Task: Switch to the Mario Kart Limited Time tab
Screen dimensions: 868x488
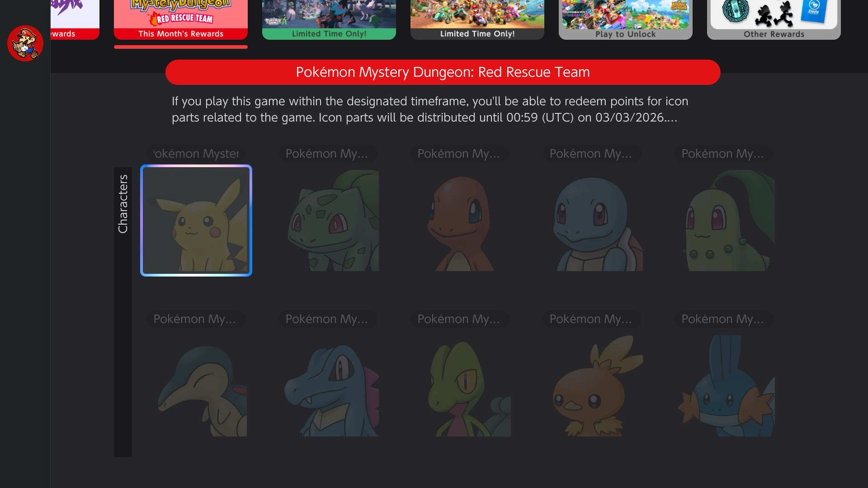Action: [x=477, y=20]
